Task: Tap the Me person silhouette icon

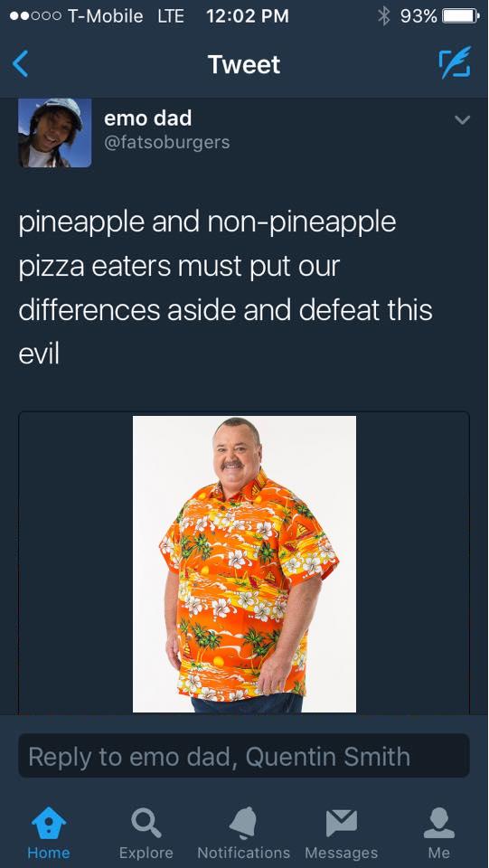Action: point(438,823)
